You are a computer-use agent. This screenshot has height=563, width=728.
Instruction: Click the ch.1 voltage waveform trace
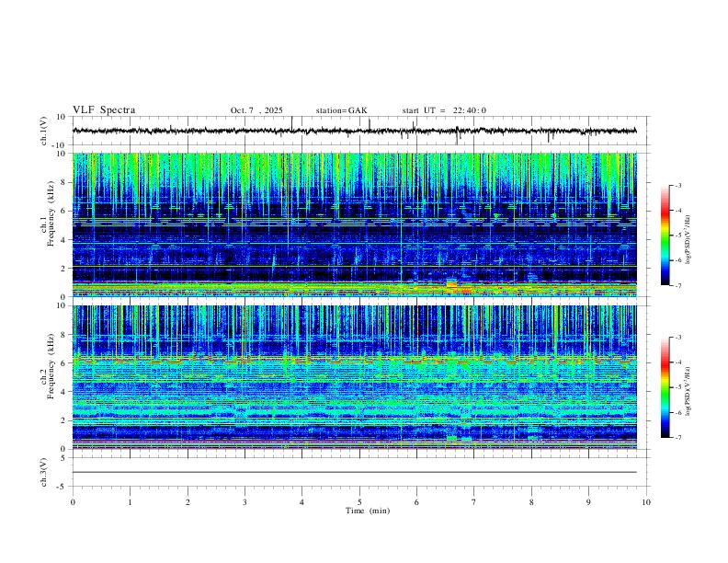(x=354, y=131)
